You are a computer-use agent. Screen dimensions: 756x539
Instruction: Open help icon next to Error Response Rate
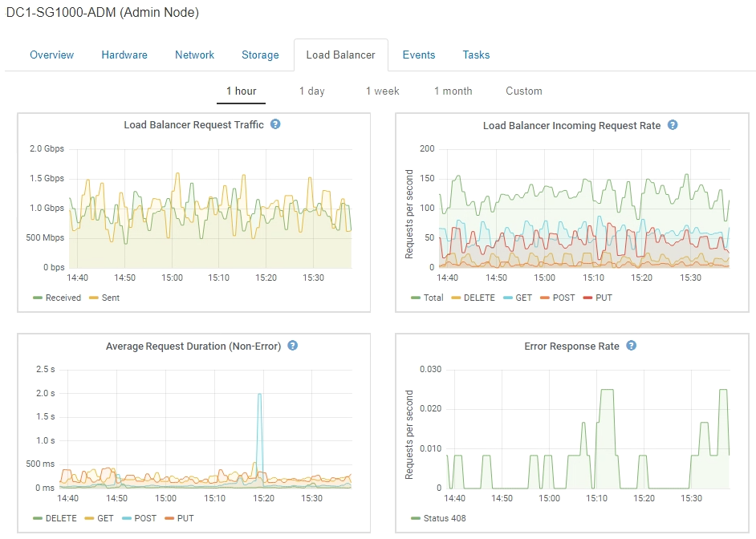(x=632, y=346)
